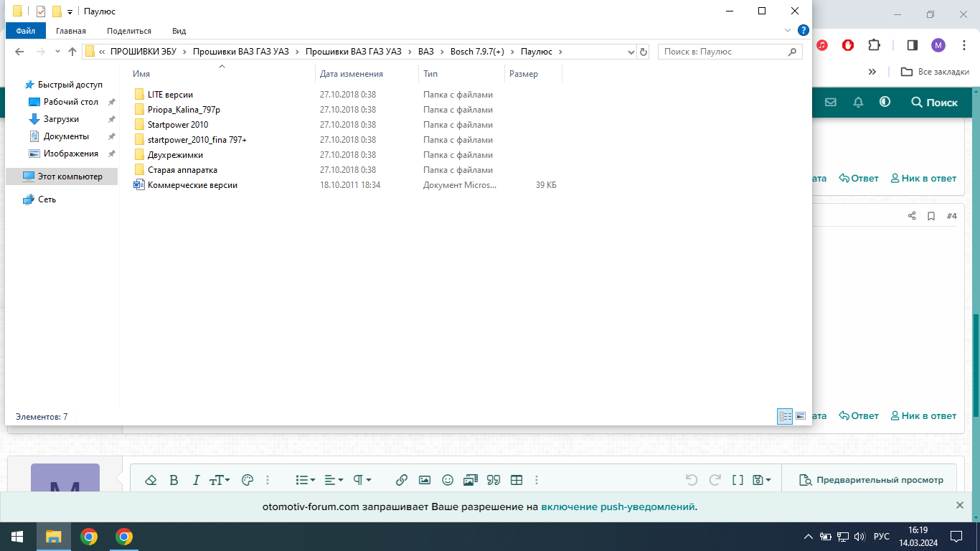The height and width of the screenshot is (551, 980).
Task: Open the list formatting dropdown in editor
Action: pos(306,480)
